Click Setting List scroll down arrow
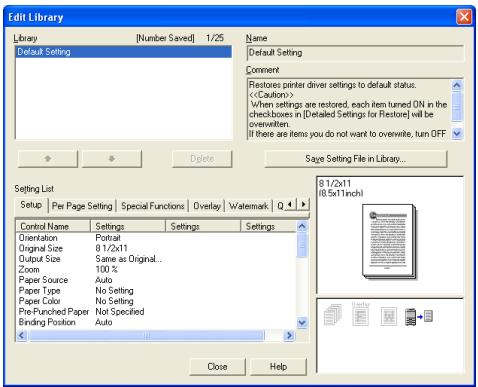The width and height of the screenshot is (478, 387). [x=302, y=323]
